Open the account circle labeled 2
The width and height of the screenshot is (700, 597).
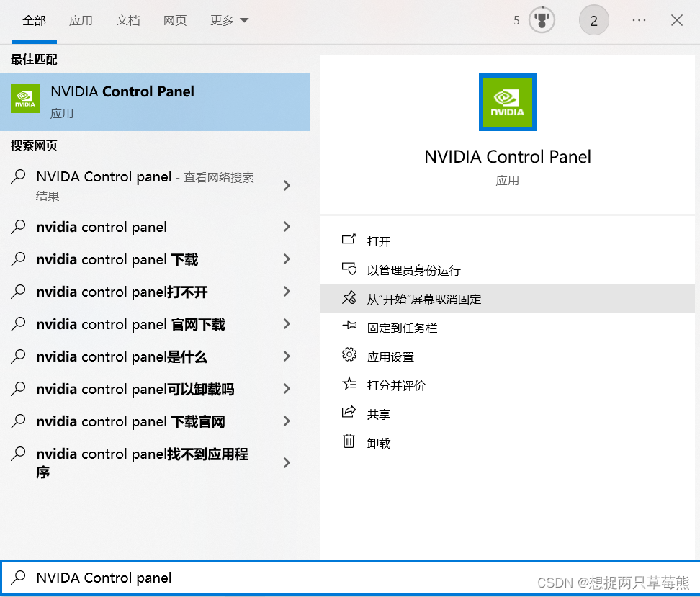tap(593, 21)
